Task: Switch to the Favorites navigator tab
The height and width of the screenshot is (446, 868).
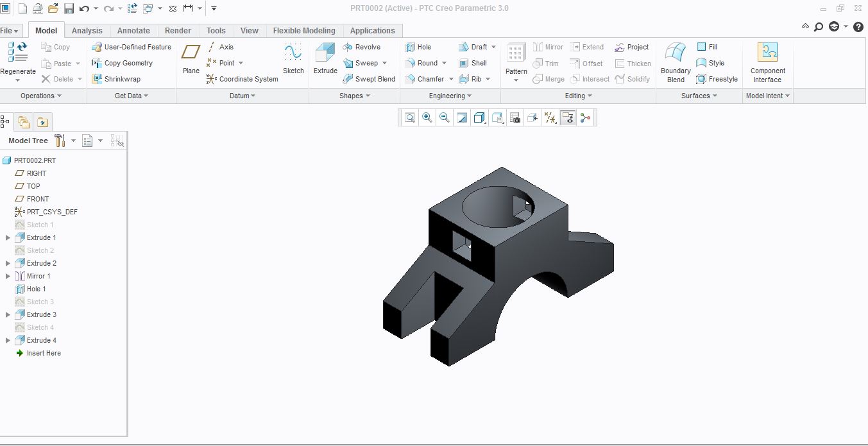Action: (x=42, y=122)
